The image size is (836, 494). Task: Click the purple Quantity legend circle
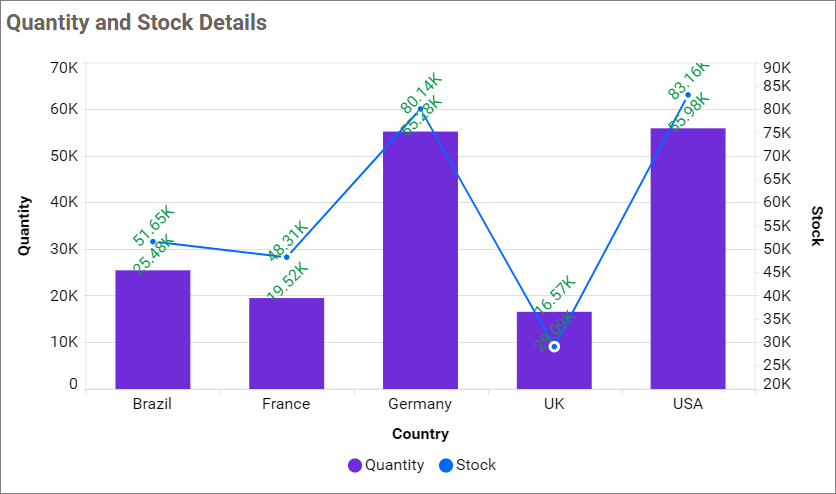pos(355,465)
